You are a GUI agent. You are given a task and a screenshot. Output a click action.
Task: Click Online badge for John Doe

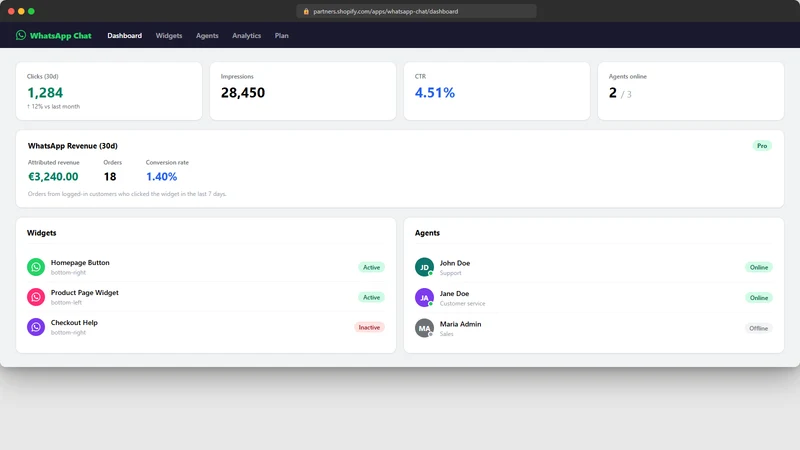(x=759, y=267)
